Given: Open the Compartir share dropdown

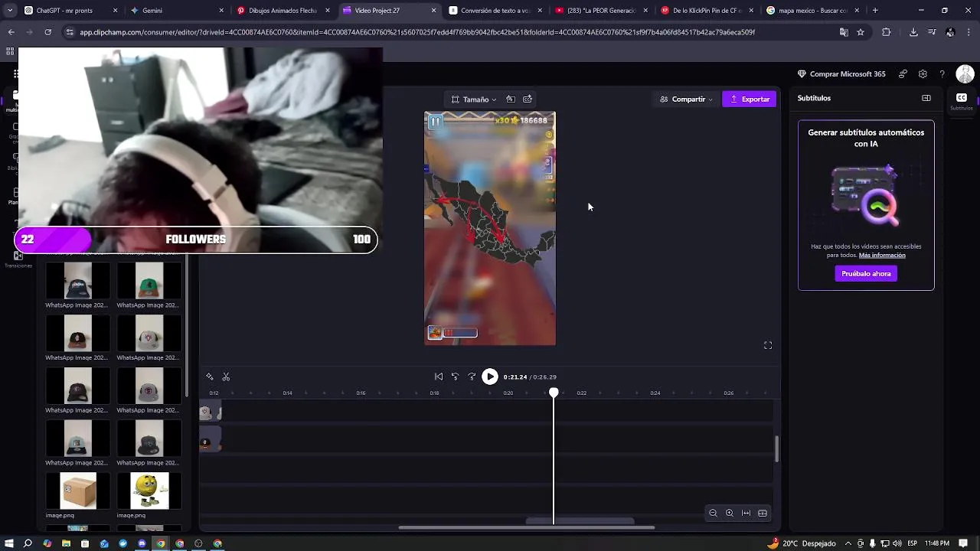Looking at the screenshot, I should click(x=686, y=99).
